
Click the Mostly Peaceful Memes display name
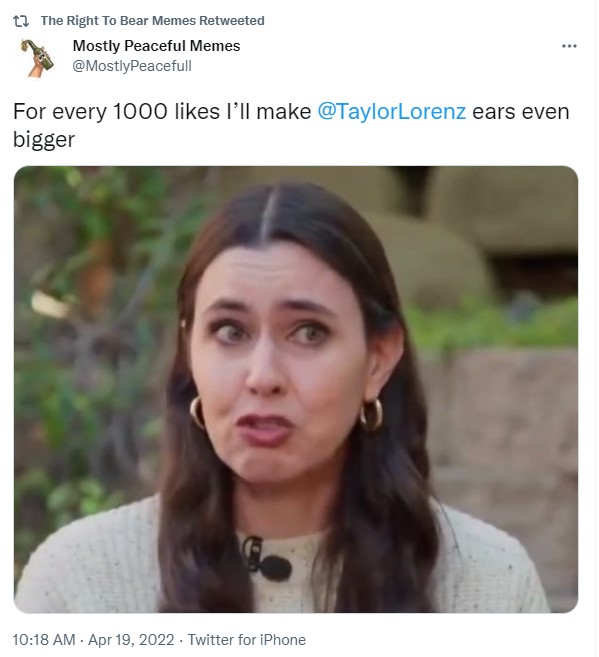point(156,46)
